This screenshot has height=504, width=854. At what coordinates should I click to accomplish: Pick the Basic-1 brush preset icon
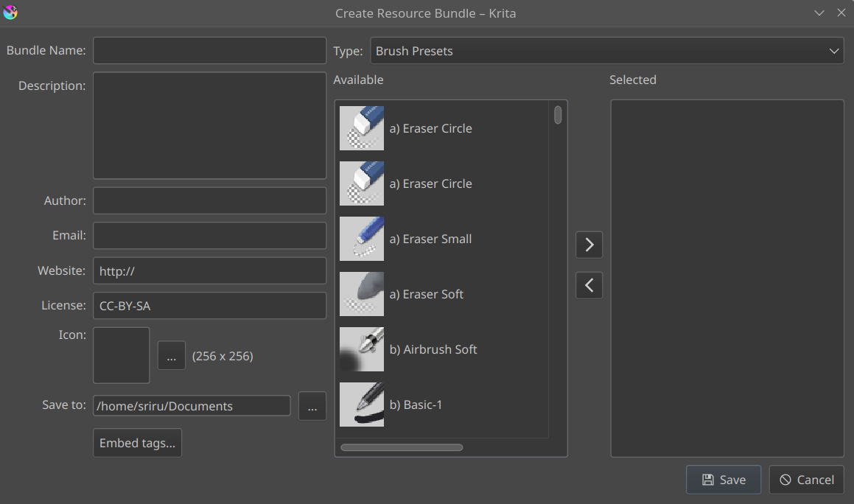pyautogui.click(x=361, y=405)
